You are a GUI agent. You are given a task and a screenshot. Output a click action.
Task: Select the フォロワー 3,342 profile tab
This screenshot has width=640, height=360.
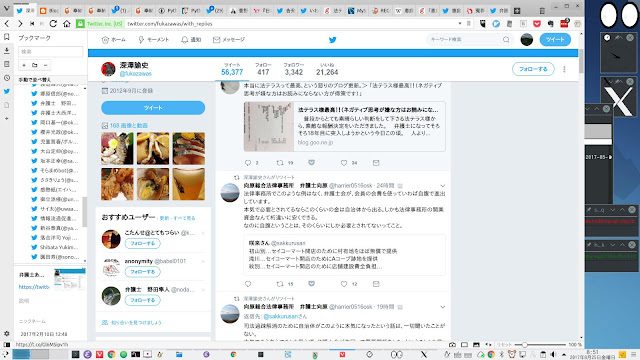tap(293, 69)
